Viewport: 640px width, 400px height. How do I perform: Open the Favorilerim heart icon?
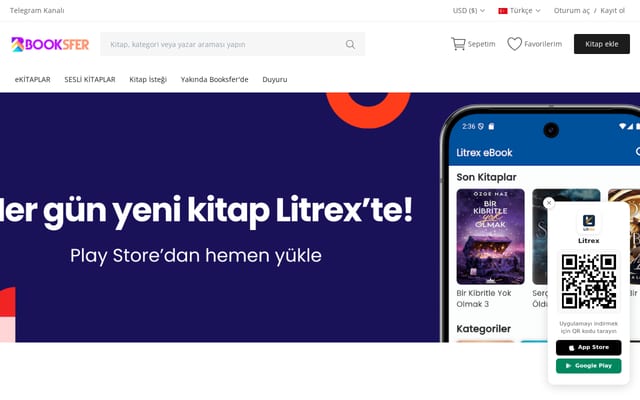point(514,44)
